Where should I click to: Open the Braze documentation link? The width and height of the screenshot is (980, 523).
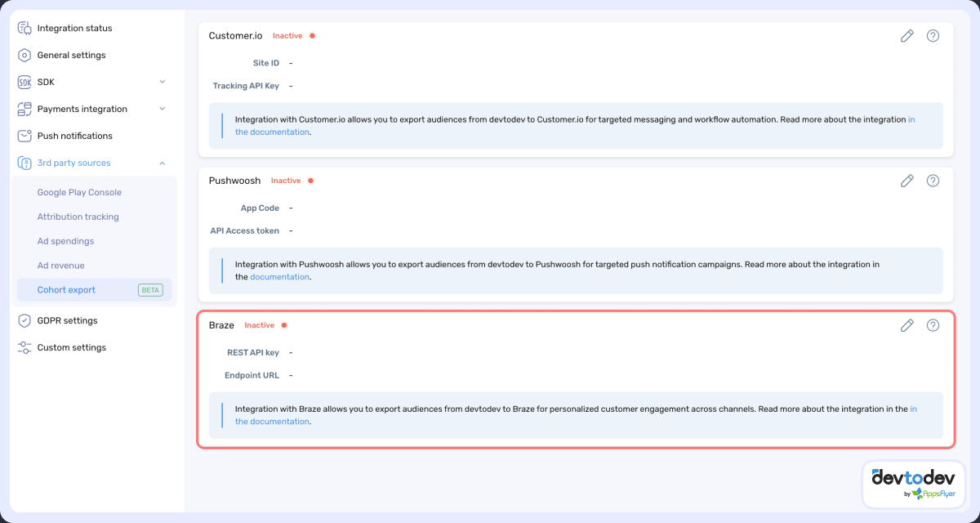[x=271, y=421]
